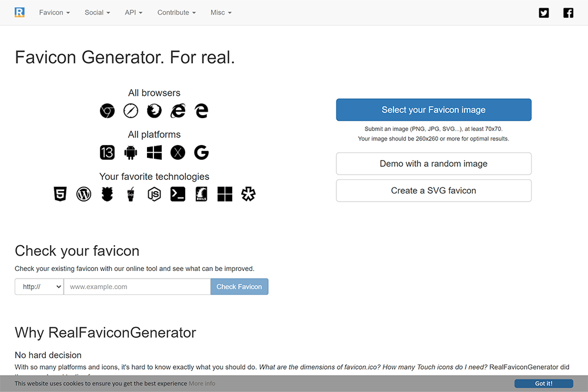
Task: Open the http:// protocol selector
Action: pyautogui.click(x=39, y=287)
